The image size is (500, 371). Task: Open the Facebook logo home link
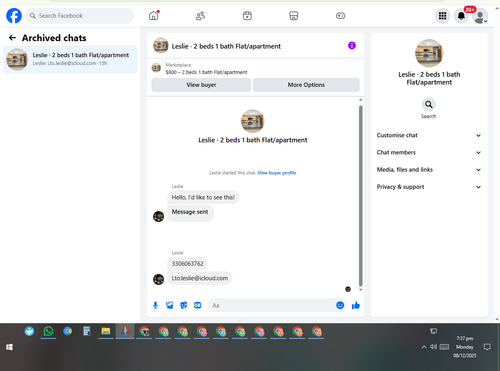(x=14, y=16)
